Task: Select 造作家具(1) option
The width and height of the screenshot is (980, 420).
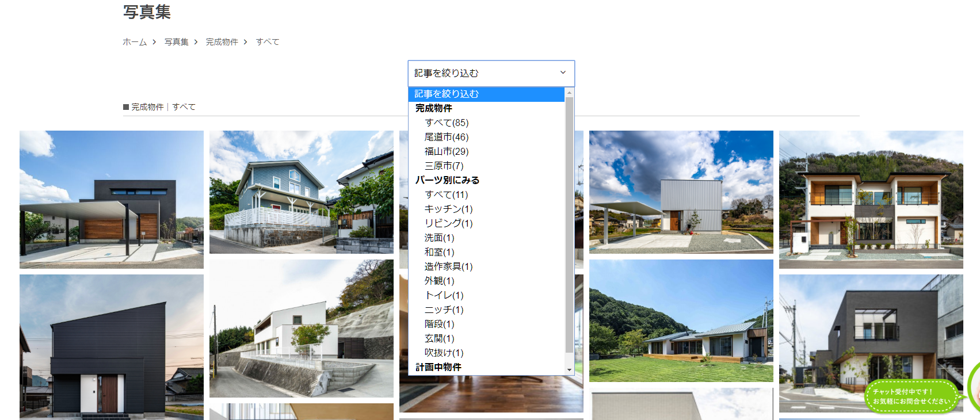Action: click(x=487, y=266)
